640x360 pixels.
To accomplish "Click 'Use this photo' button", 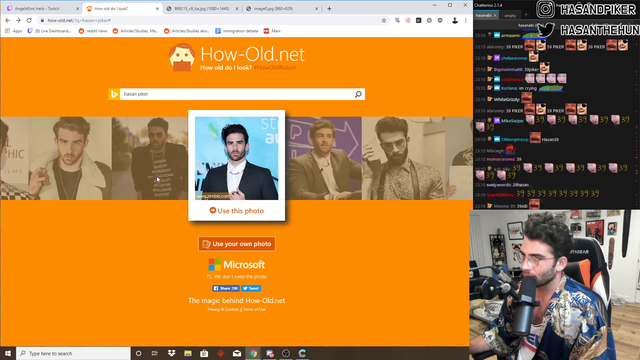I will [237, 211].
